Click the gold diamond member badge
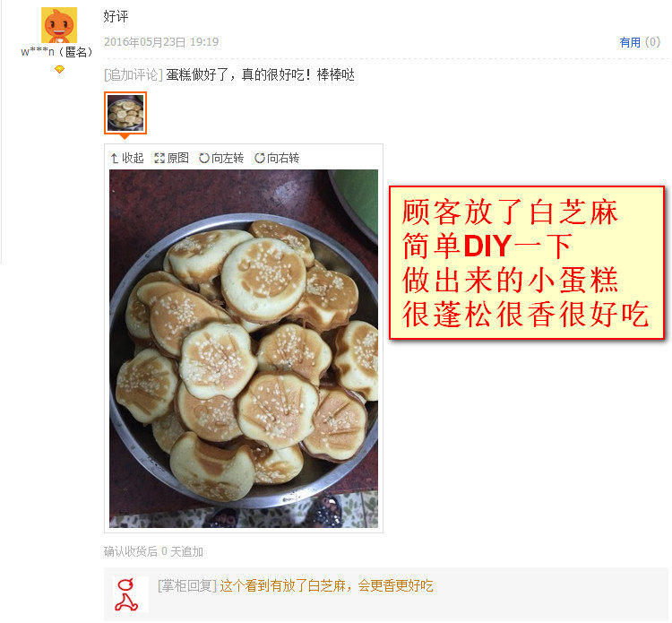672x623 pixels. 59,69
